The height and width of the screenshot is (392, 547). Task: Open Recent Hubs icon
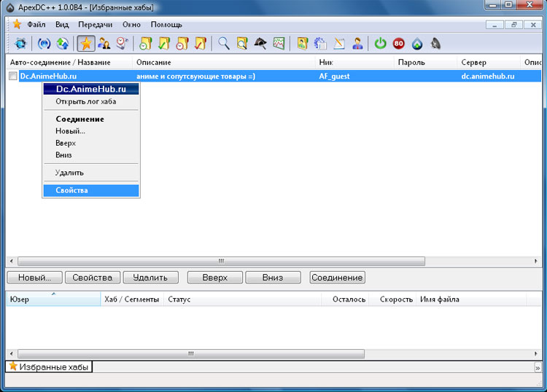point(122,44)
